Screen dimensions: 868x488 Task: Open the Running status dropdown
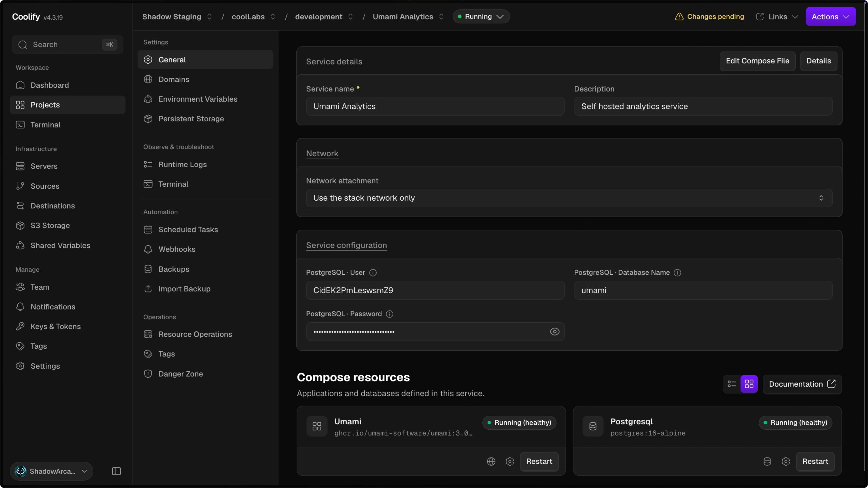point(481,16)
